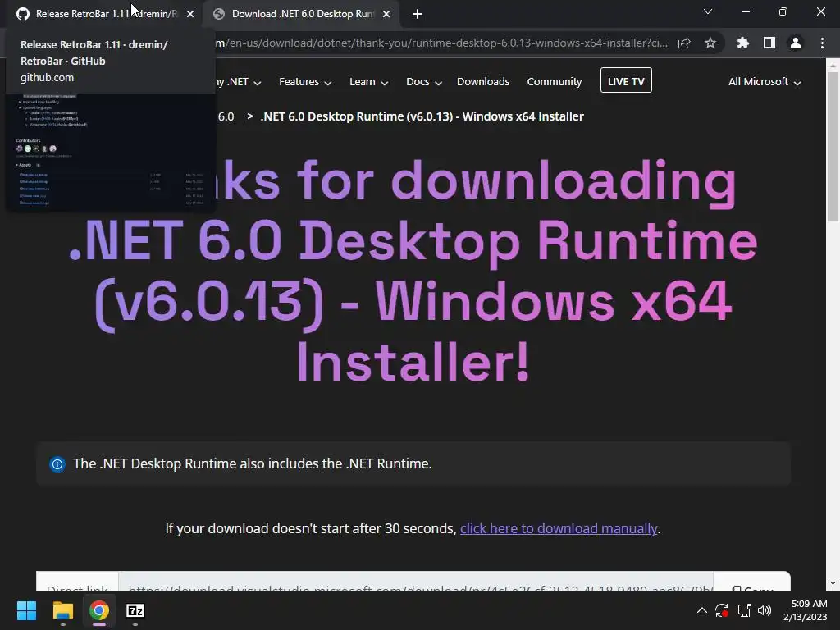Click the page vertical scrollbar thumb

(x=833, y=146)
